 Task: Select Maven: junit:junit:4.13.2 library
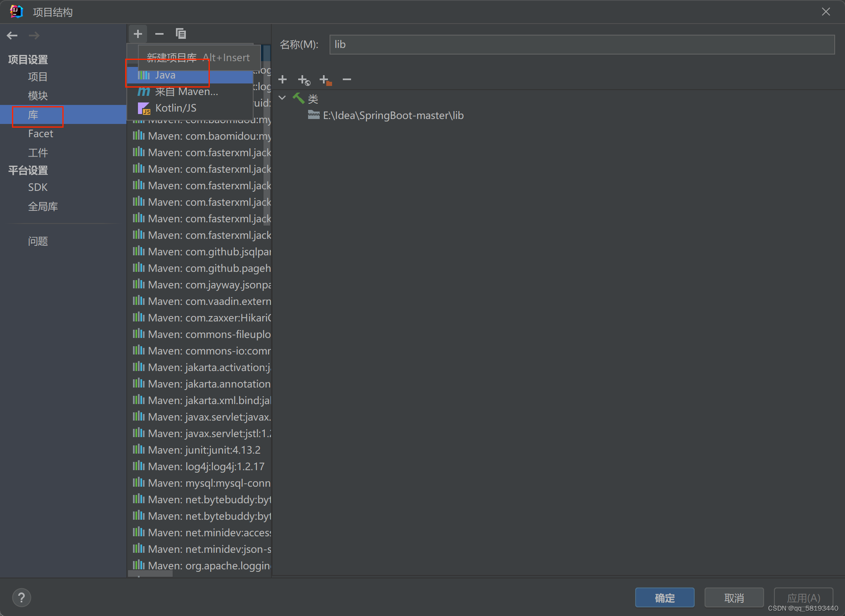(x=204, y=450)
